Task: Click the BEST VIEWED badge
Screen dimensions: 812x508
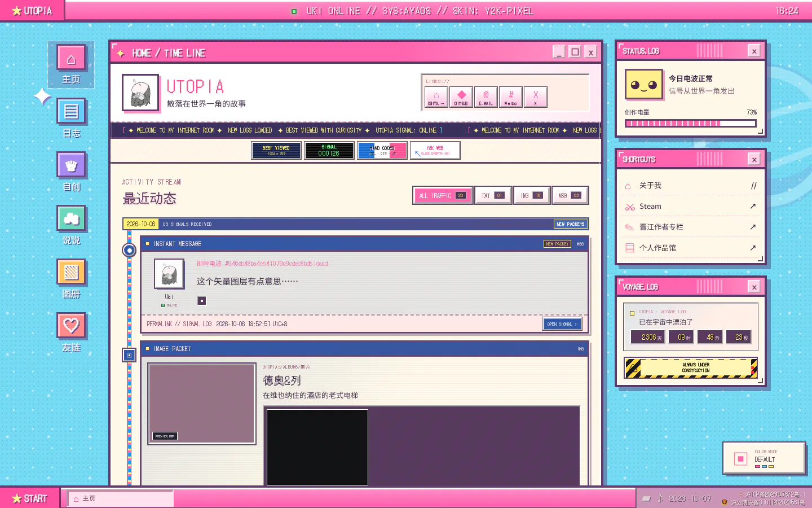Action: point(276,150)
